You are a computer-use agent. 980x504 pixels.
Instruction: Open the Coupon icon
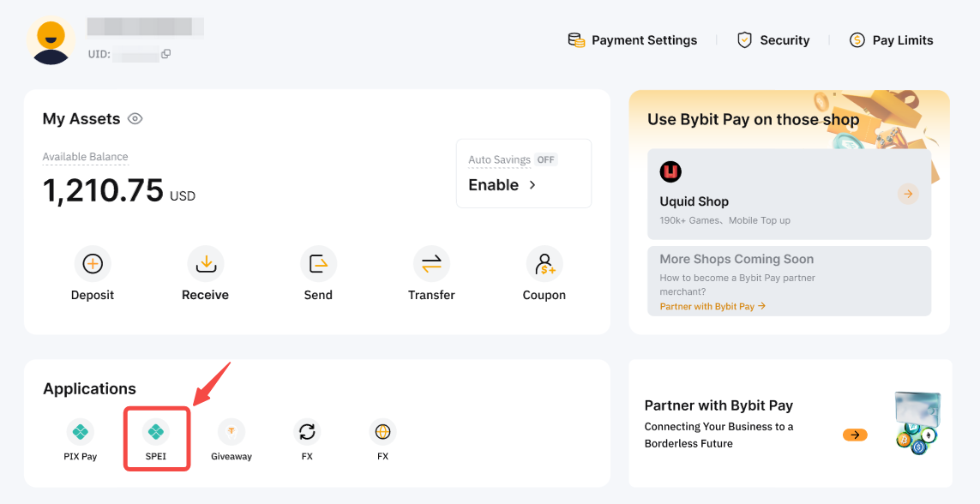pyautogui.click(x=544, y=265)
